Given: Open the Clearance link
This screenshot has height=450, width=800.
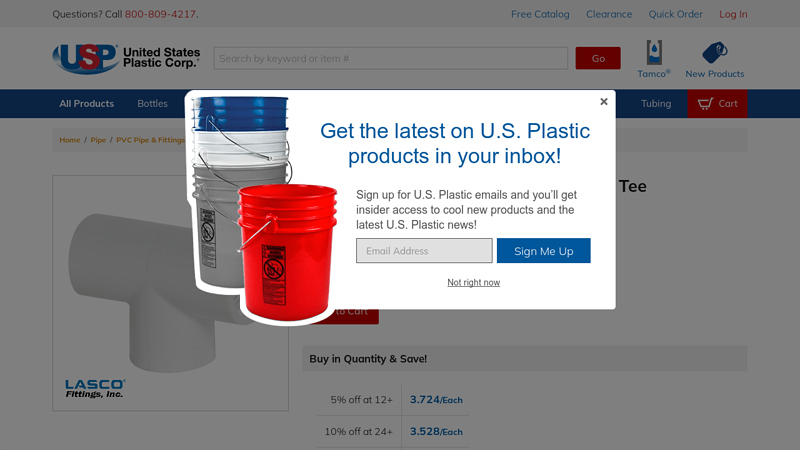Looking at the screenshot, I should pos(609,14).
